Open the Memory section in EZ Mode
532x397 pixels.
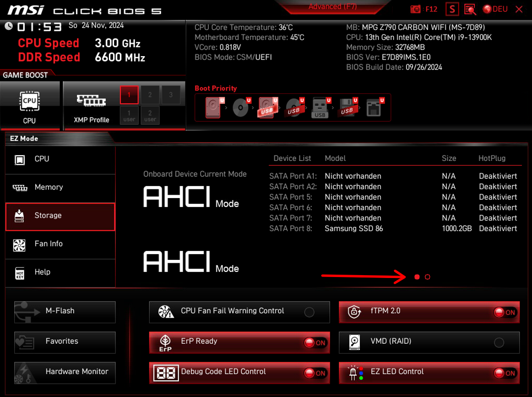(x=60, y=188)
